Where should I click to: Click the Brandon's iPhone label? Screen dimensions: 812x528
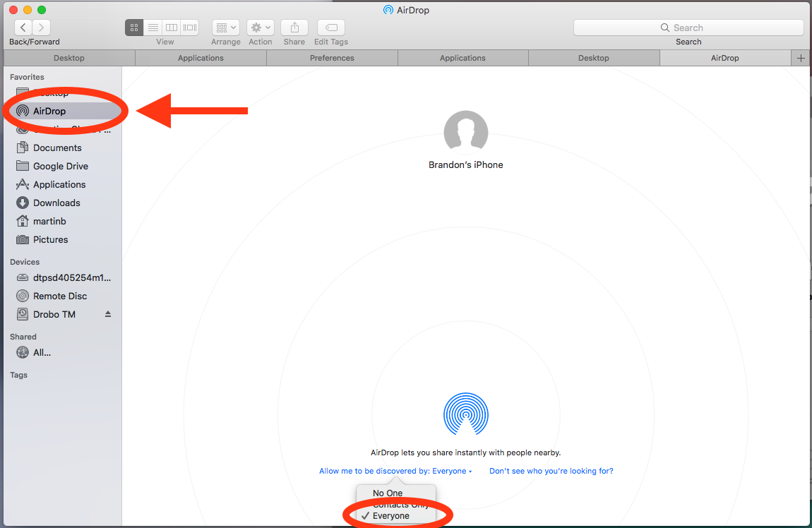click(x=466, y=164)
